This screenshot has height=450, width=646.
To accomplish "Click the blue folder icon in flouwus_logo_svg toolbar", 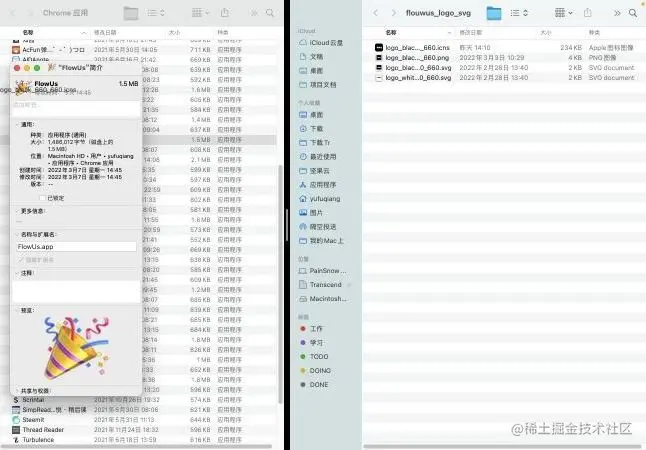I will pos(494,13).
